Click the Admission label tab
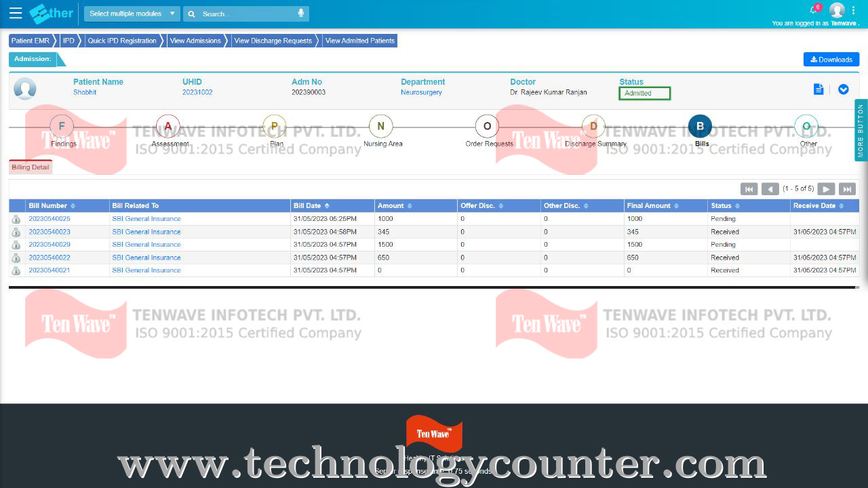Viewport: 868px width, 488px height. (x=33, y=59)
